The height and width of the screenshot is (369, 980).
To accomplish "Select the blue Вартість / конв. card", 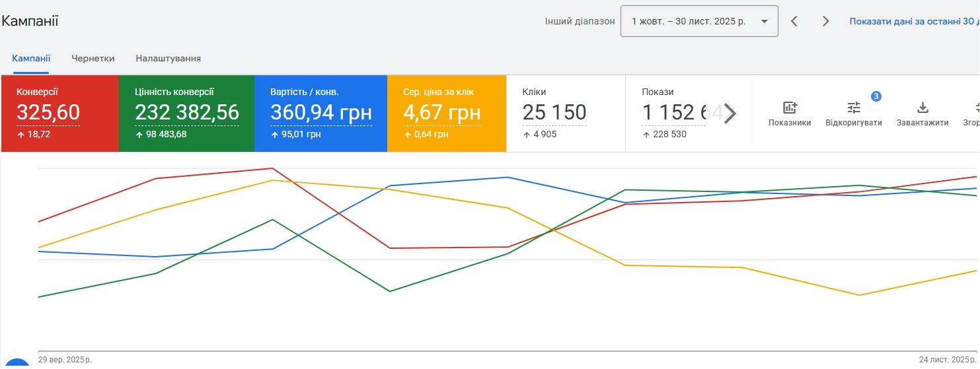I will (x=320, y=114).
